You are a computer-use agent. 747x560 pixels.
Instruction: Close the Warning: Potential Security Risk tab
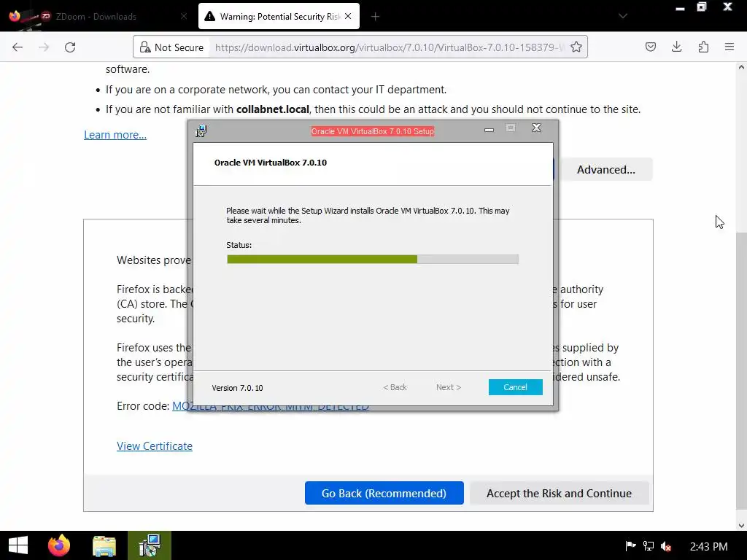coord(348,16)
